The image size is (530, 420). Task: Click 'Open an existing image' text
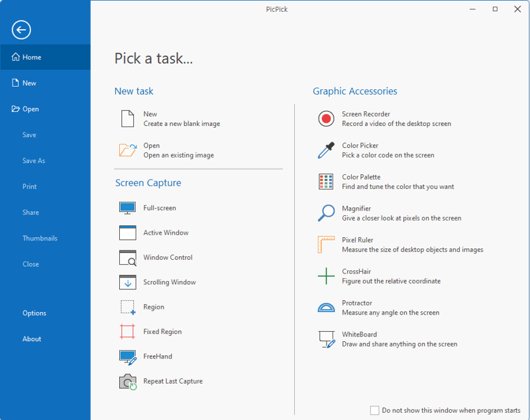(178, 155)
